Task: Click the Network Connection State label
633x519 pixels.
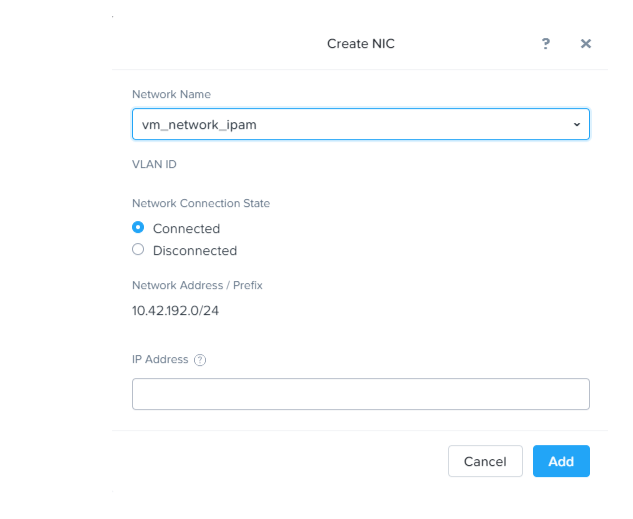Action: point(201,203)
